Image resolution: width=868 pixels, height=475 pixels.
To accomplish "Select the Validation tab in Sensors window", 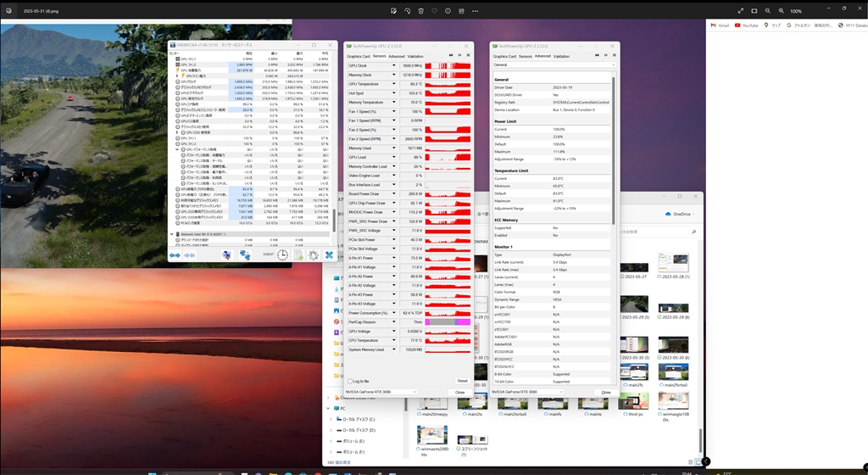I will click(x=415, y=56).
